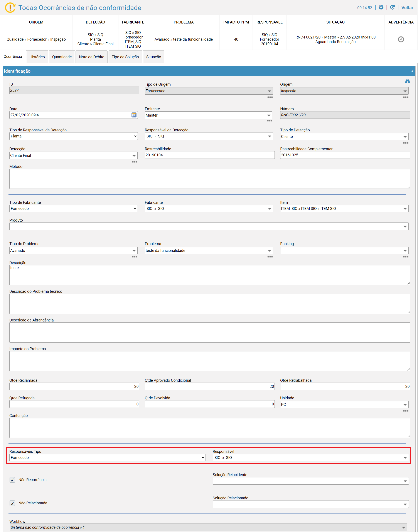
Task: Open the calendar picker for Data
Action: tap(134, 115)
